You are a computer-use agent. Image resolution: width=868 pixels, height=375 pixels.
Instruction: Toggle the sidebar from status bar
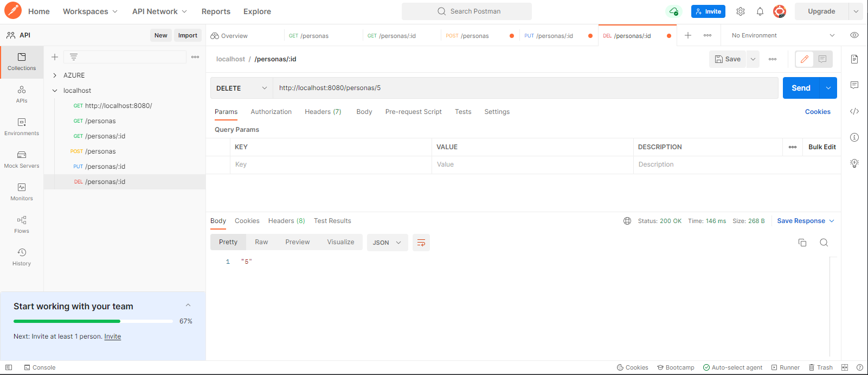tap(9, 367)
